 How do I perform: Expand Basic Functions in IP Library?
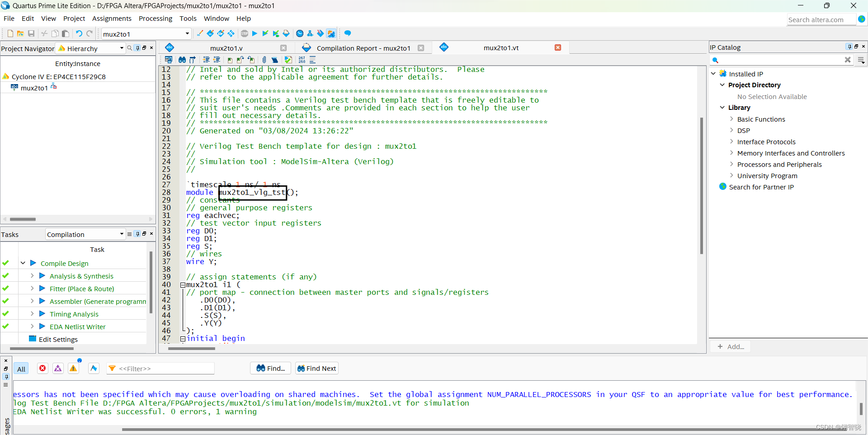(731, 119)
